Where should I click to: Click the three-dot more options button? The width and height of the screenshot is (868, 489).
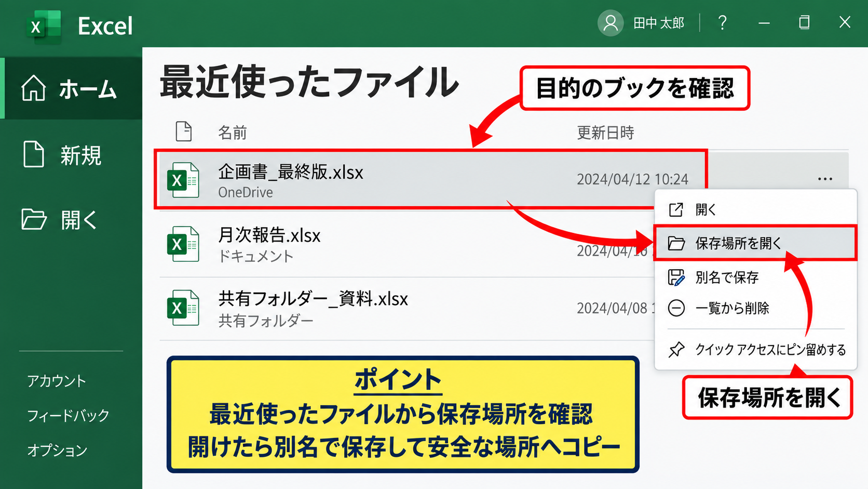tap(825, 179)
